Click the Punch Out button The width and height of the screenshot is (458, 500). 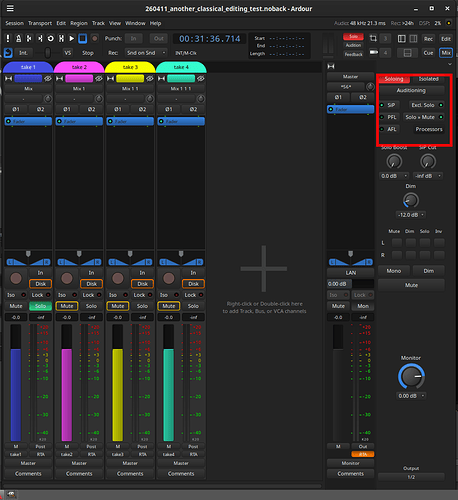[159, 38]
